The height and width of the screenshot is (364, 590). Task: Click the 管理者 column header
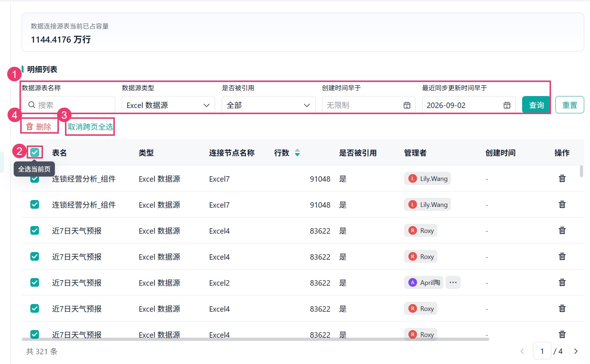415,153
